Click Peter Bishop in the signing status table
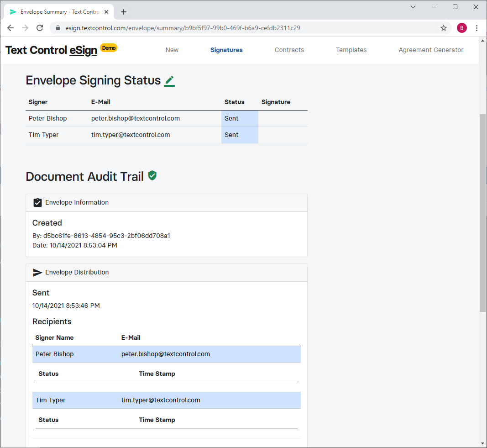 (47, 118)
